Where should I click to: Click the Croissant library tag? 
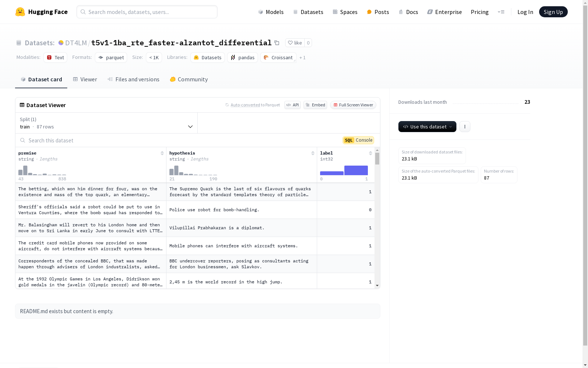point(278,57)
